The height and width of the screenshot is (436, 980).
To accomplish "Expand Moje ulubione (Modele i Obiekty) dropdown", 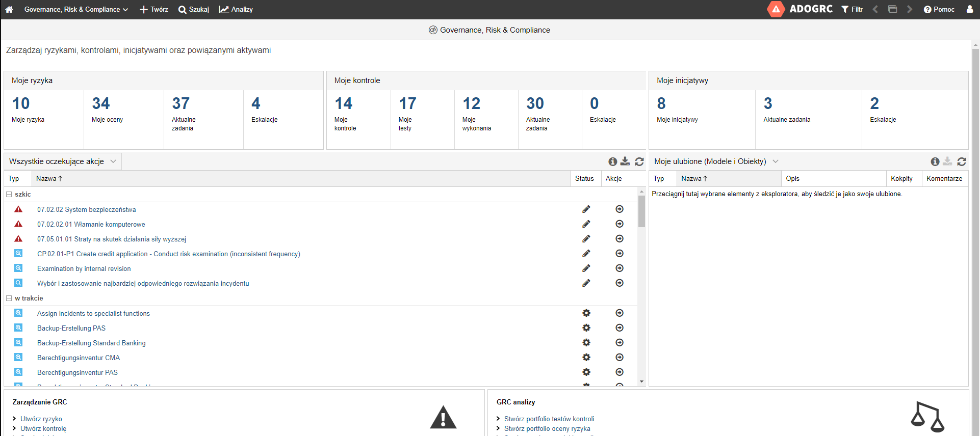I will pyautogui.click(x=776, y=161).
